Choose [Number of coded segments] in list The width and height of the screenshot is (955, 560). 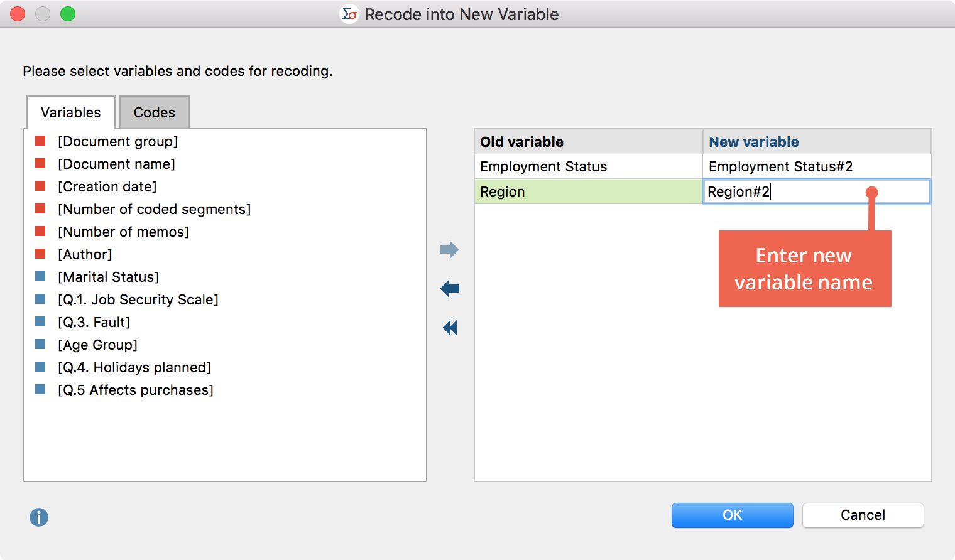click(x=154, y=209)
